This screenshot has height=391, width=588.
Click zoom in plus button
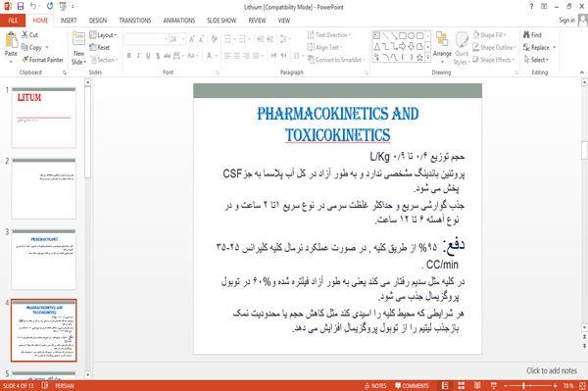(555, 386)
